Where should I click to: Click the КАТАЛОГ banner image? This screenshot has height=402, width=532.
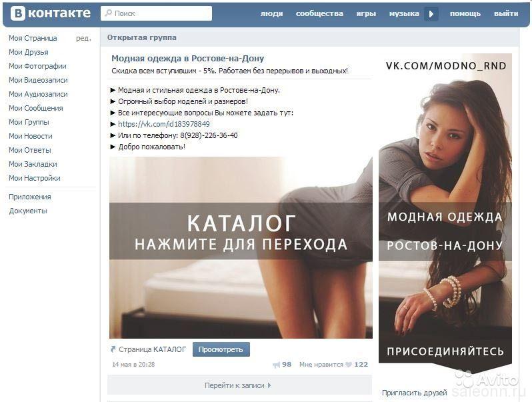[241, 247]
